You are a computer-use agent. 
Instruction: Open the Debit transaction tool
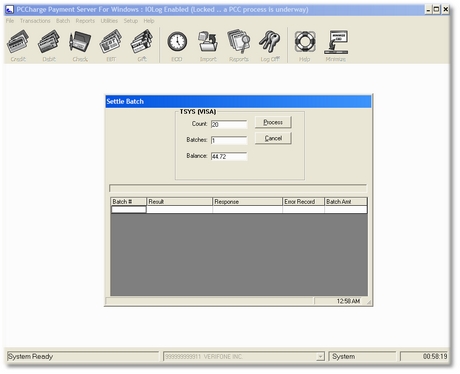tap(49, 45)
